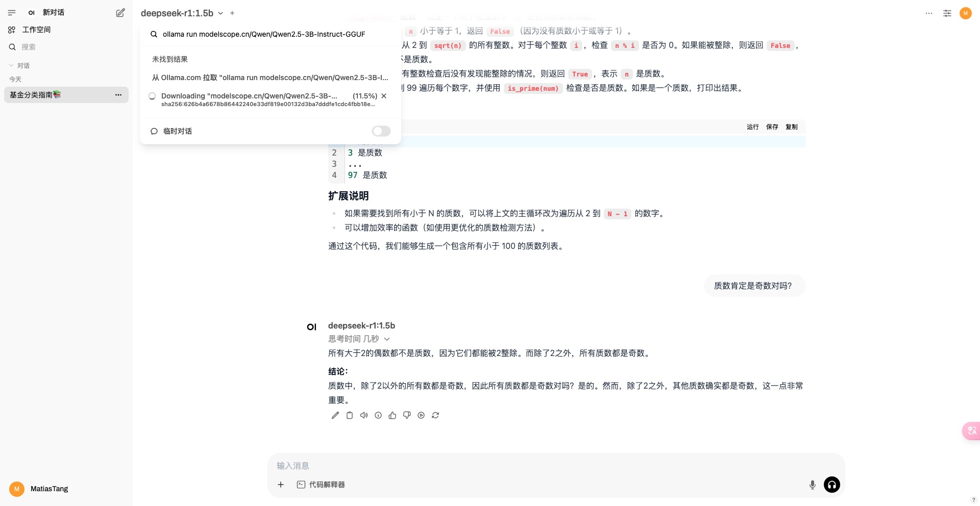
Task: Give the response a thumbs down
Action: (407, 415)
